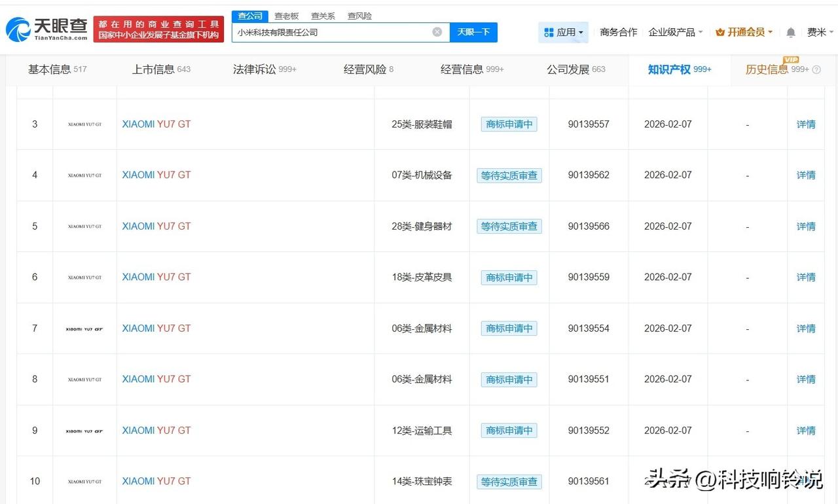
Task: Click the 商务合作 link
Action: [x=619, y=32]
